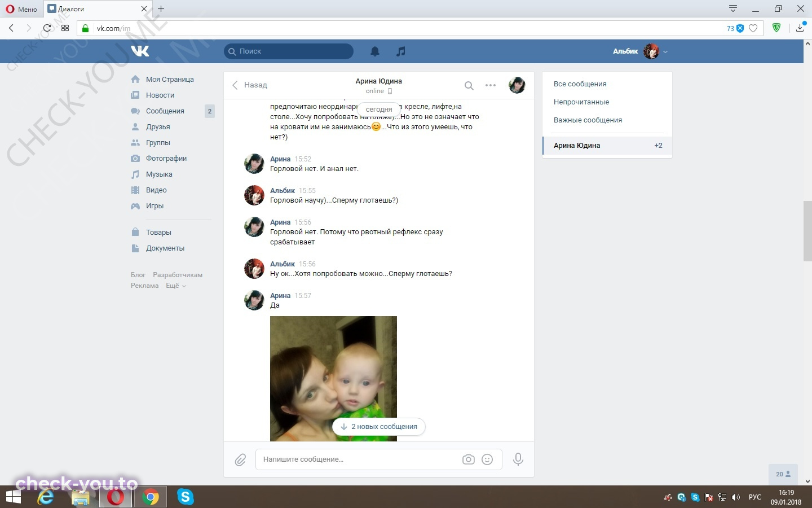
Task: Open Игры in sidebar
Action: pos(155,206)
